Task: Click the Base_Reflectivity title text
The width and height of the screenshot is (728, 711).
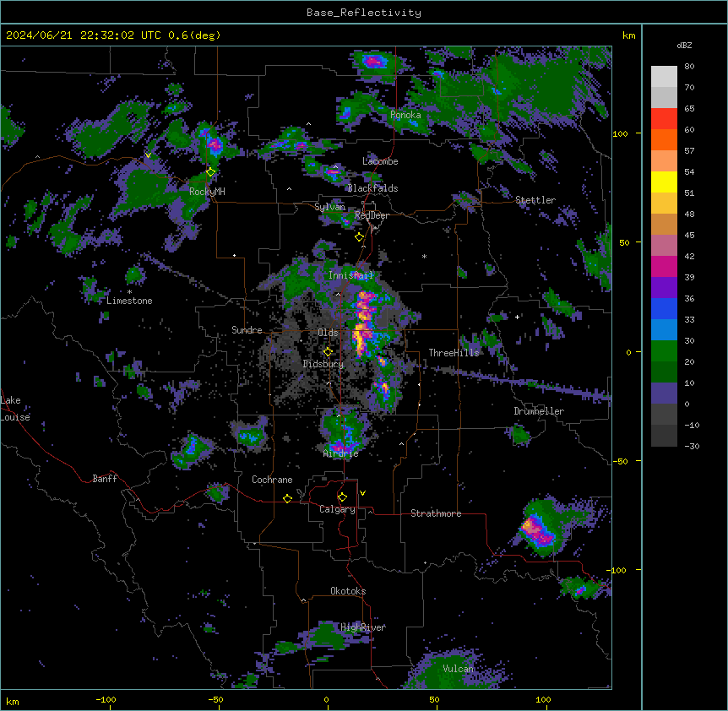Action: point(364,13)
